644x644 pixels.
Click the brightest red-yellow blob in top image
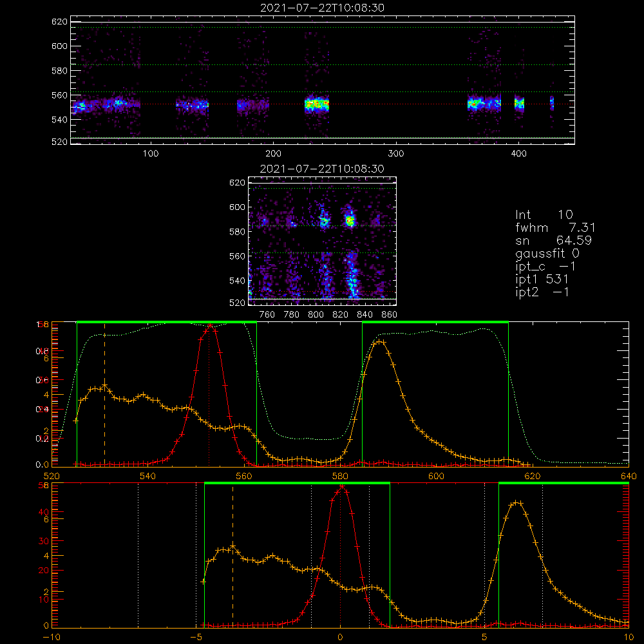click(x=317, y=104)
